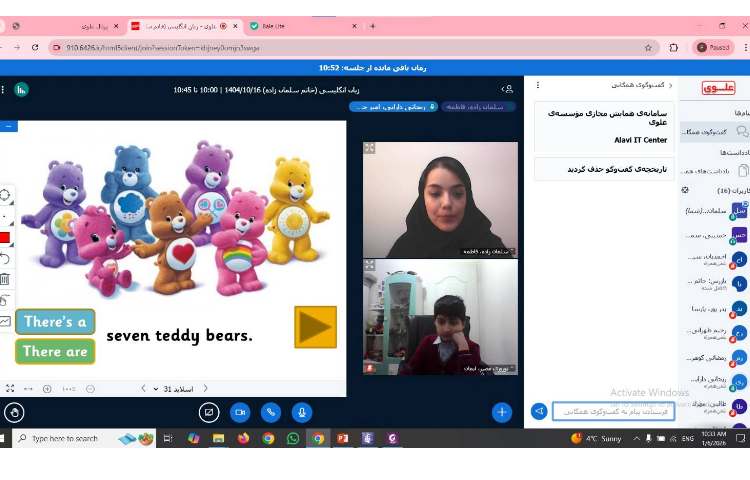
Task: Click the public chat message input field
Action: pyautogui.click(x=613, y=411)
